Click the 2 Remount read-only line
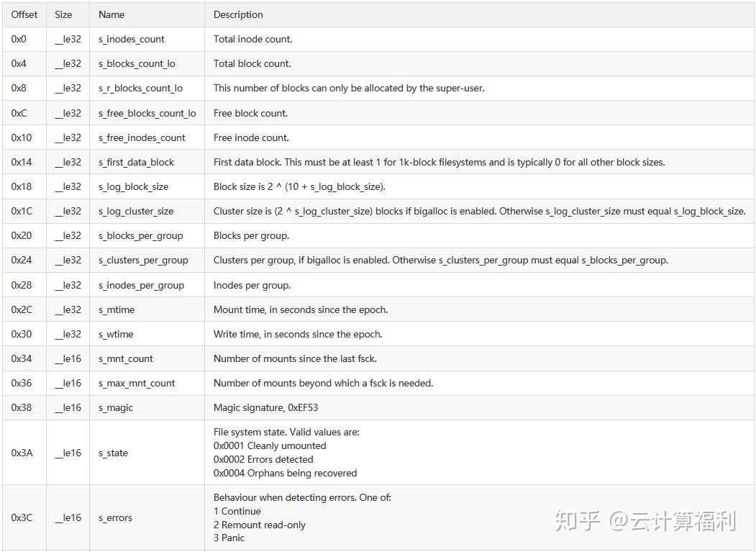This screenshot has height=552, width=756. 260,525
